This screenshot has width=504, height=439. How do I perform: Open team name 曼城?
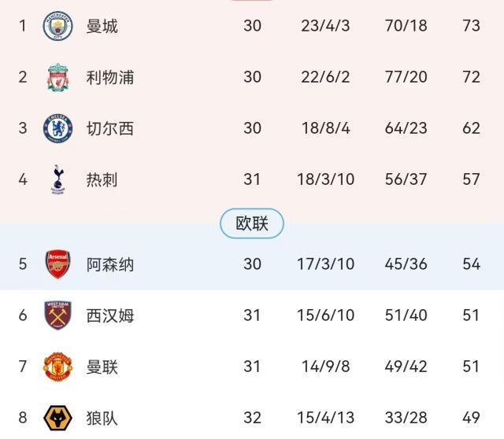coord(102,26)
